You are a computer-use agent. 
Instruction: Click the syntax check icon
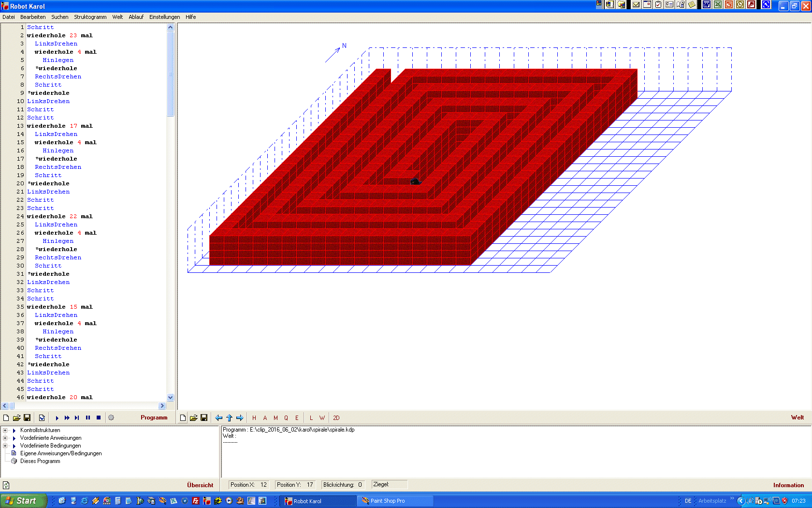[42, 418]
